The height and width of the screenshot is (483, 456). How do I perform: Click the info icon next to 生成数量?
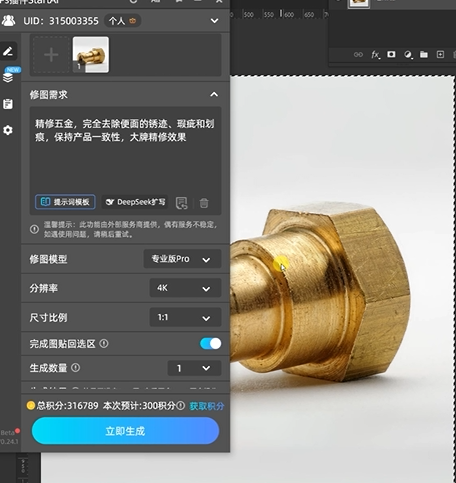point(76,368)
